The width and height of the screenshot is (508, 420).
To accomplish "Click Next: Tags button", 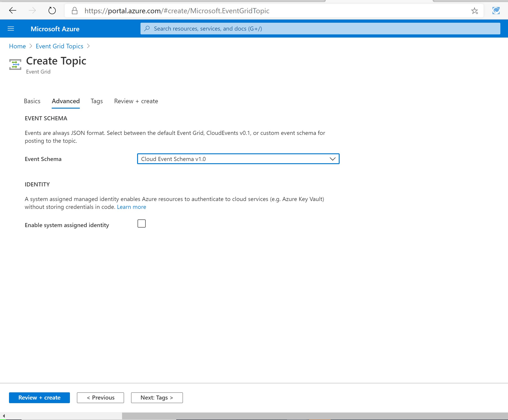I will pyautogui.click(x=157, y=398).
